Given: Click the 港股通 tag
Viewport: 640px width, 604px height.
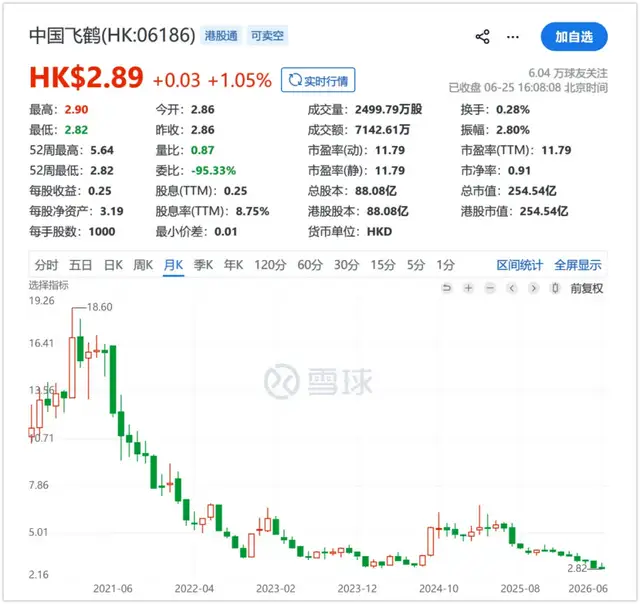Looking at the screenshot, I should (x=221, y=36).
